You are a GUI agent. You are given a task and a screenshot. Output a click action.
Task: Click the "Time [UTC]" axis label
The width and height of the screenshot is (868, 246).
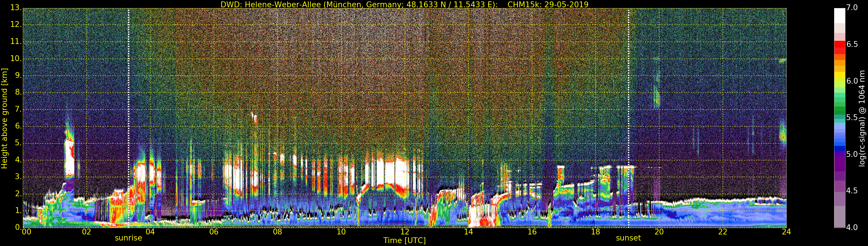coord(404,240)
